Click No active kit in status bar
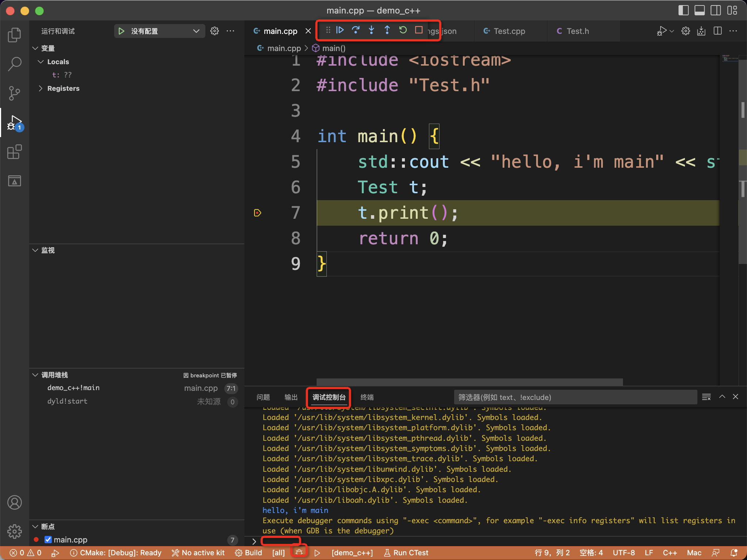The width and height of the screenshot is (747, 560). 198,553
